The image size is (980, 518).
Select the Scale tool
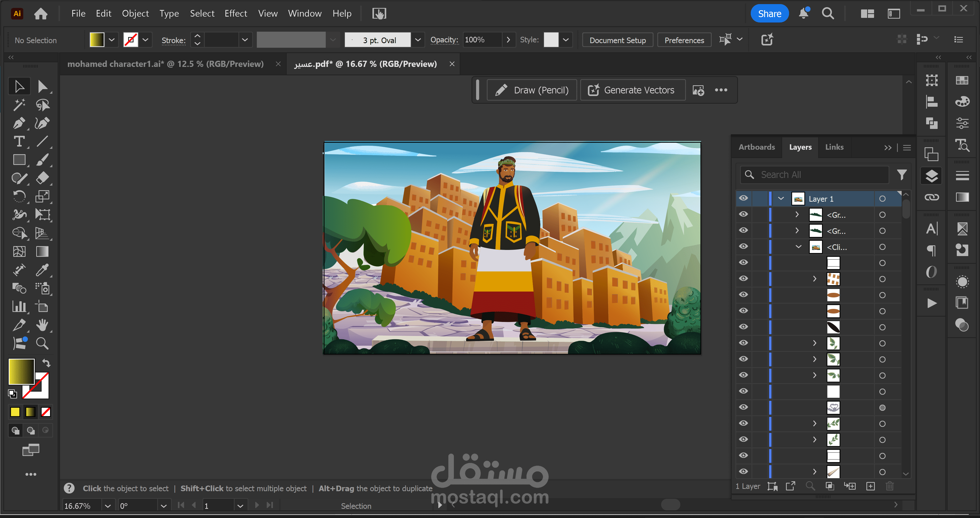tap(43, 196)
